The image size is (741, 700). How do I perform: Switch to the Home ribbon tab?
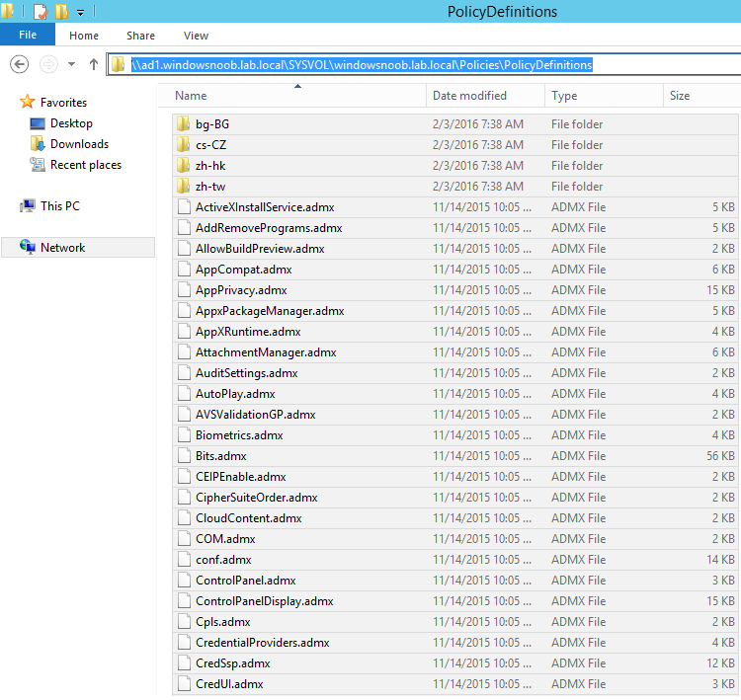[84, 36]
